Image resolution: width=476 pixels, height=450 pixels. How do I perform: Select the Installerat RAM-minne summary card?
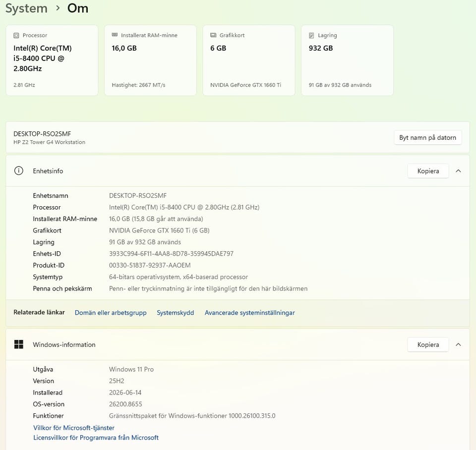tap(150, 60)
